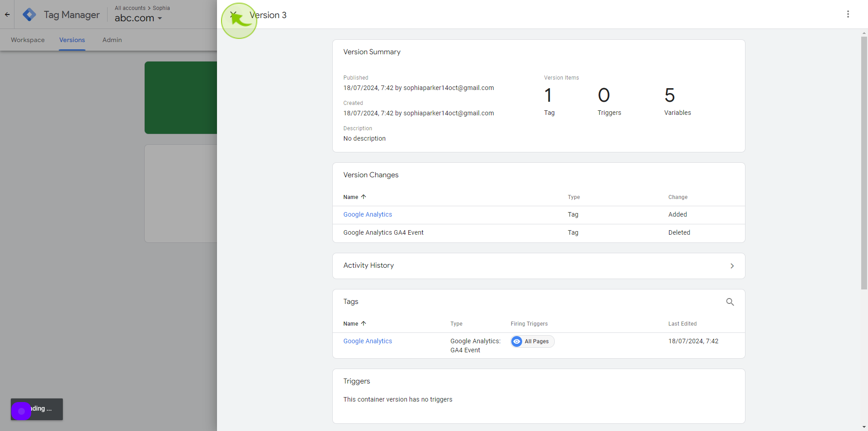The width and height of the screenshot is (868, 431).
Task: Click the Last Edited column header
Action: point(682,324)
